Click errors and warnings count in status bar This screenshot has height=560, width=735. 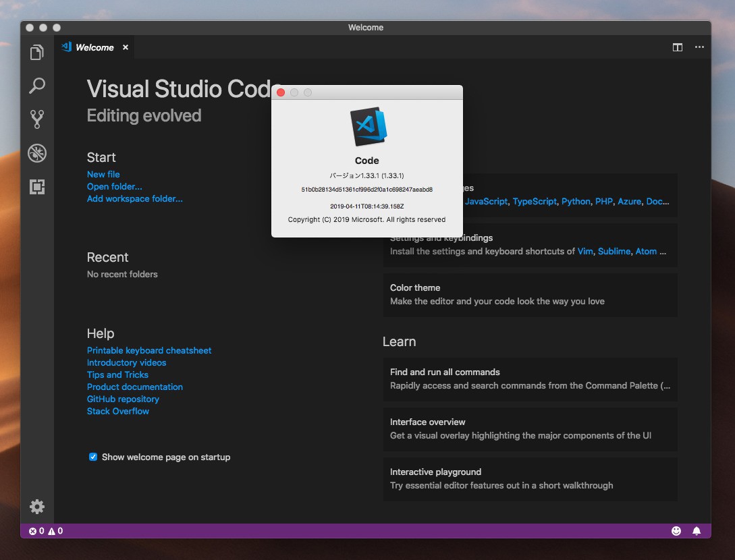click(46, 531)
